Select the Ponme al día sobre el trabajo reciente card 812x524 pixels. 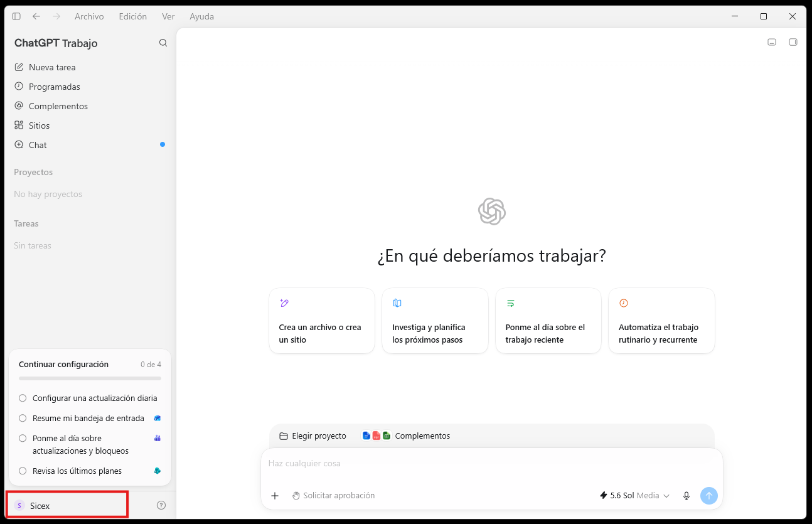pyautogui.click(x=548, y=321)
